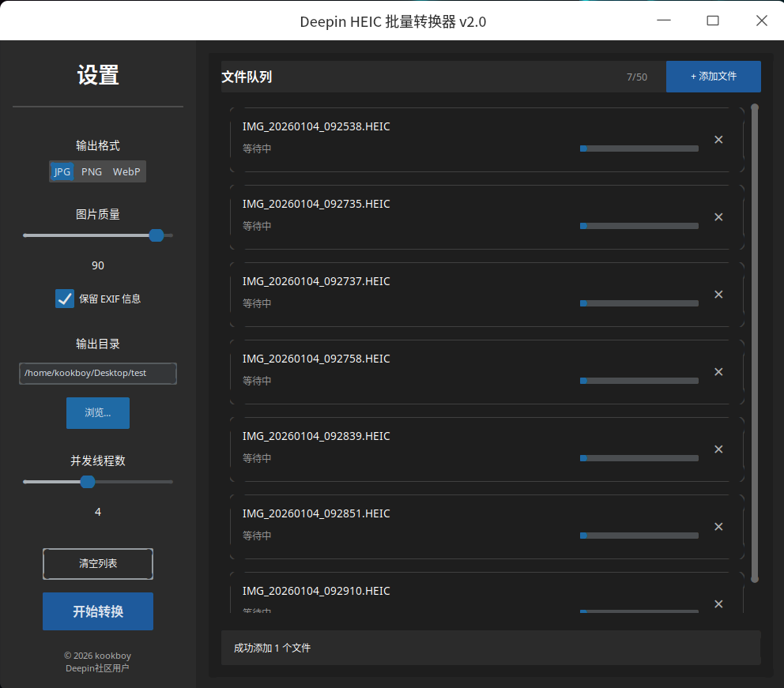Remove IMG_20260104_092839.HEIC from the queue

(x=718, y=449)
